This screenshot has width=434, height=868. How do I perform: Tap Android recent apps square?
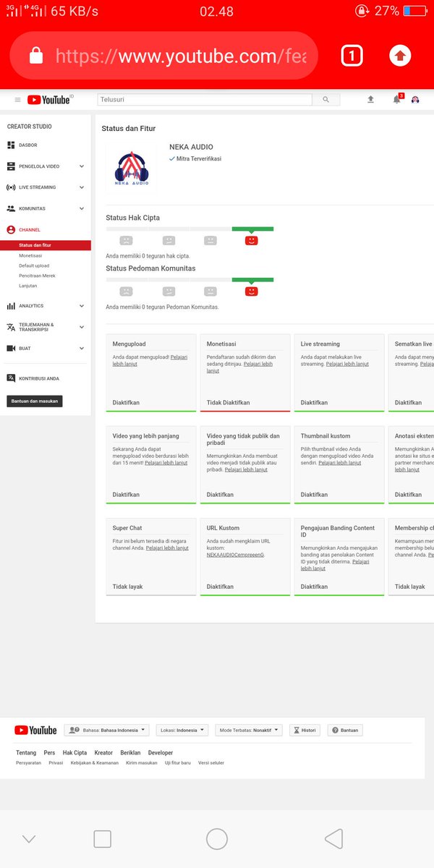pyautogui.click(x=103, y=839)
